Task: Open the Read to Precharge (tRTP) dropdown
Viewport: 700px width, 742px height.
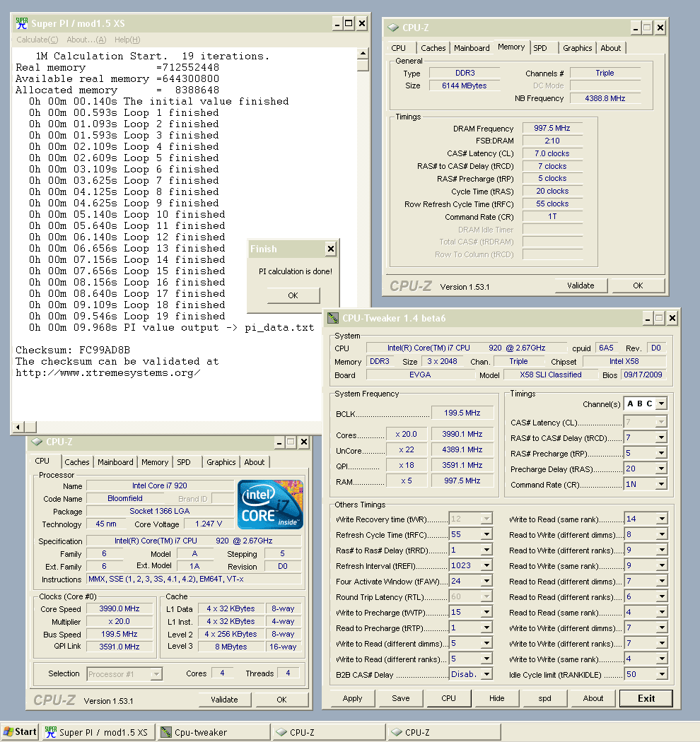Action: [x=486, y=628]
